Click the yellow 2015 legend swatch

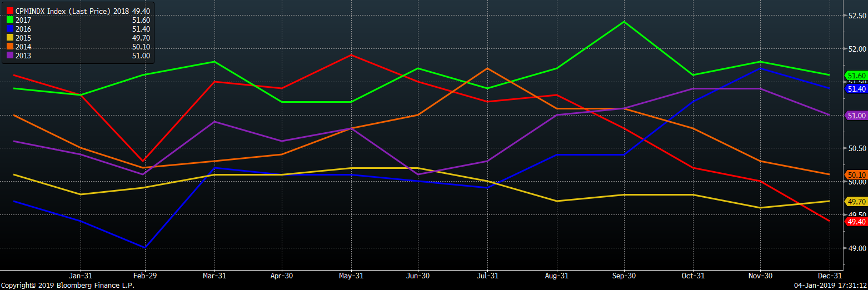tap(9, 38)
